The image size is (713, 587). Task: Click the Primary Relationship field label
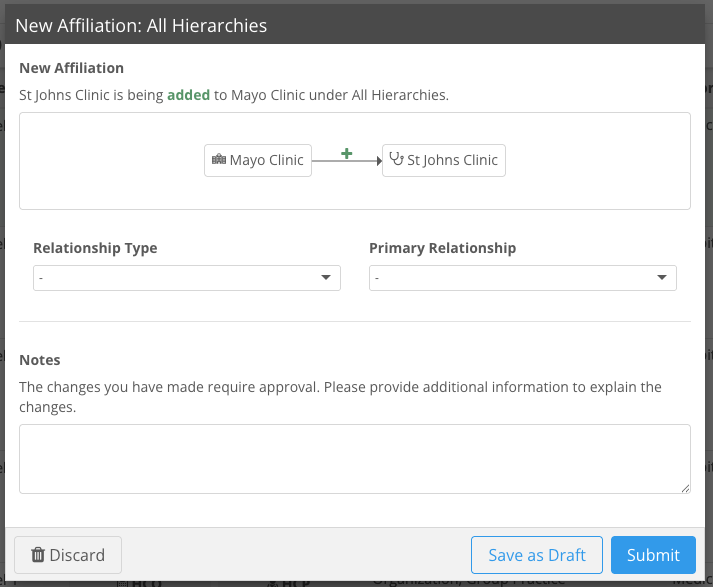point(442,248)
